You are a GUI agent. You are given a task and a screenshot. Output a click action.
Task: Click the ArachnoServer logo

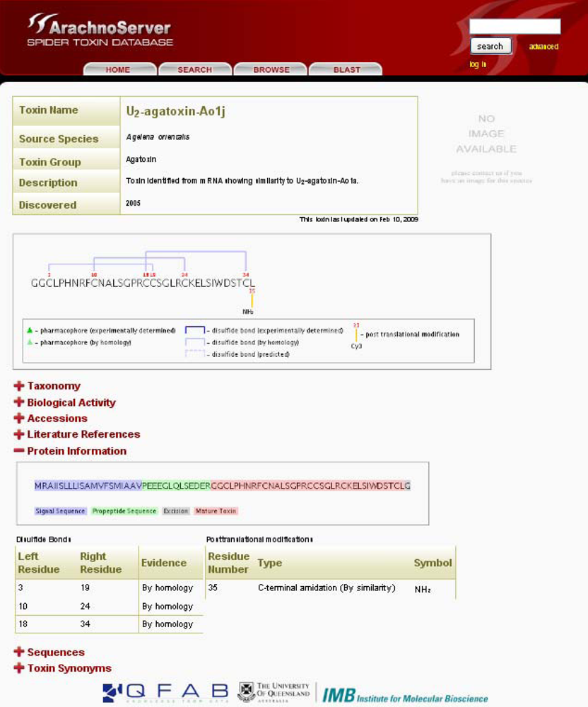[x=100, y=30]
